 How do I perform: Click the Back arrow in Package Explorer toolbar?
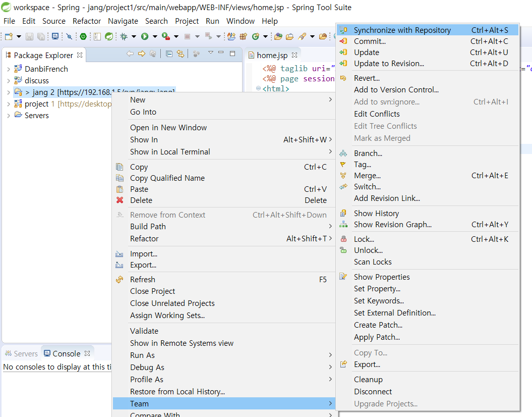pyautogui.click(x=130, y=54)
